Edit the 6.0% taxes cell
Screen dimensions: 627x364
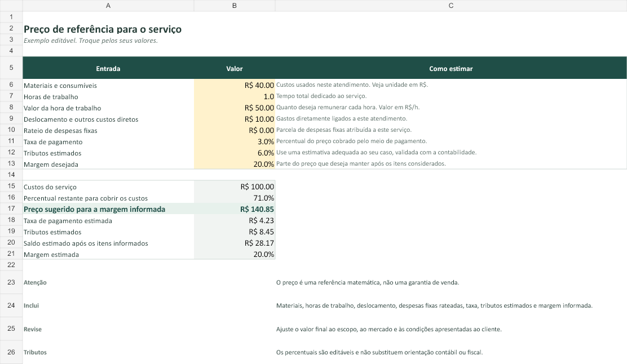235,152
